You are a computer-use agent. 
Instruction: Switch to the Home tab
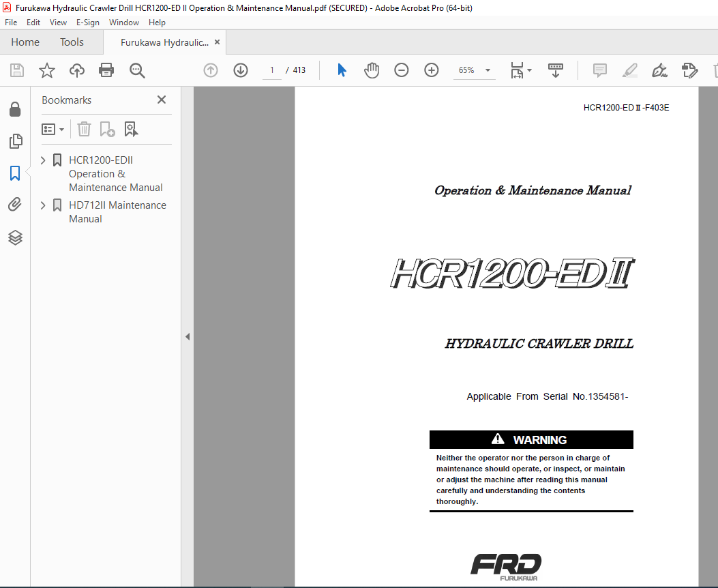point(25,42)
